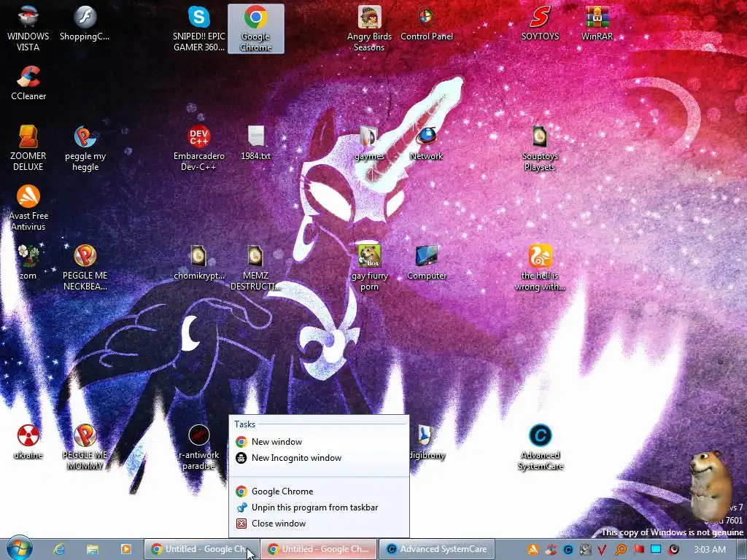Click the red V tray icon
Image resolution: width=747 pixels, height=560 pixels.
tap(603, 550)
